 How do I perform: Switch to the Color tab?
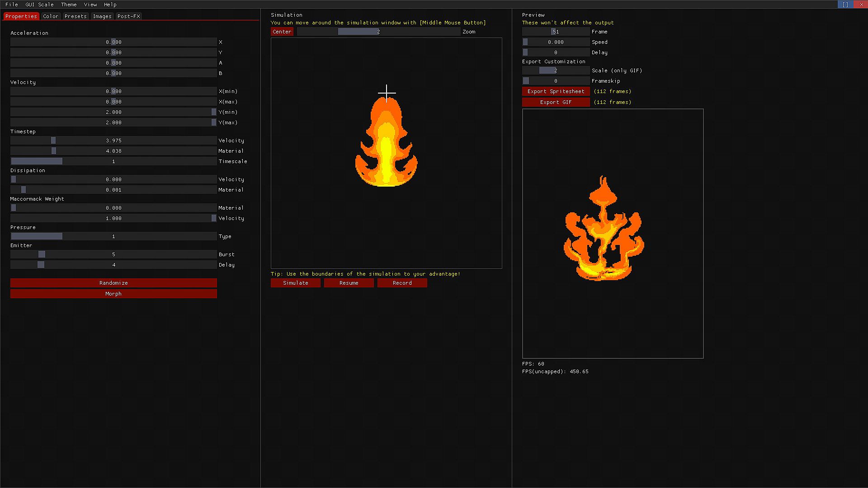(51, 16)
